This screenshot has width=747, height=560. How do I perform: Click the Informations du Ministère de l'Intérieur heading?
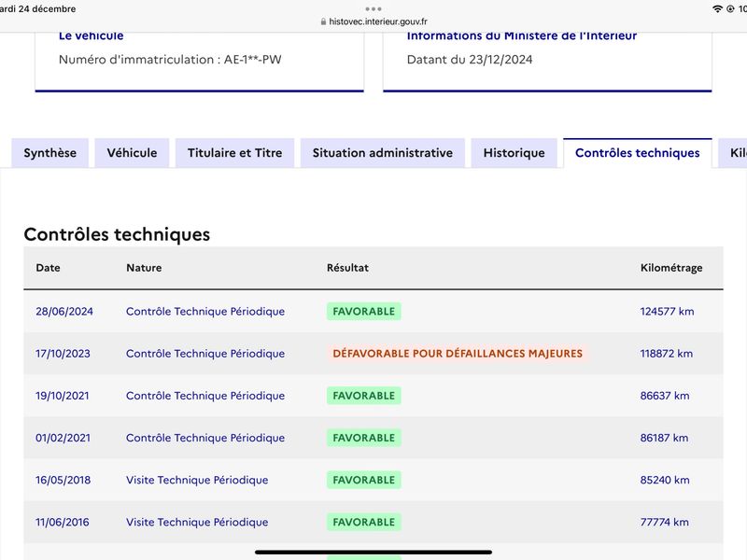pyautogui.click(x=522, y=36)
